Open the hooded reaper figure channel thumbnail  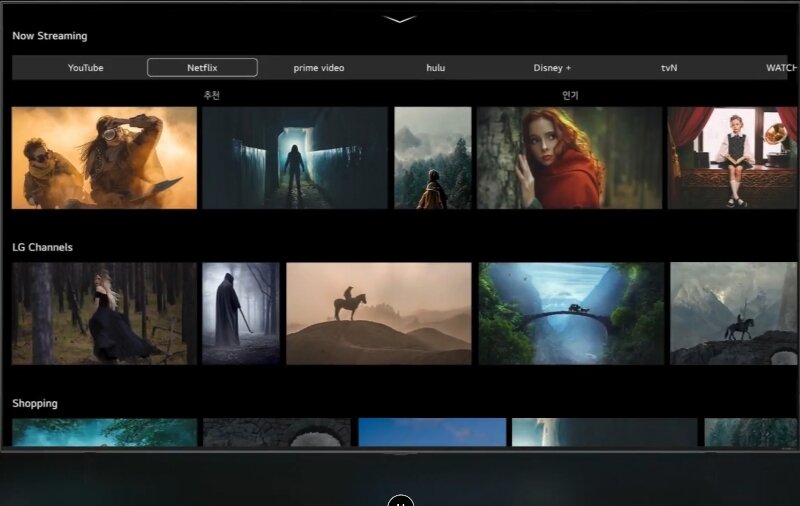[241, 314]
